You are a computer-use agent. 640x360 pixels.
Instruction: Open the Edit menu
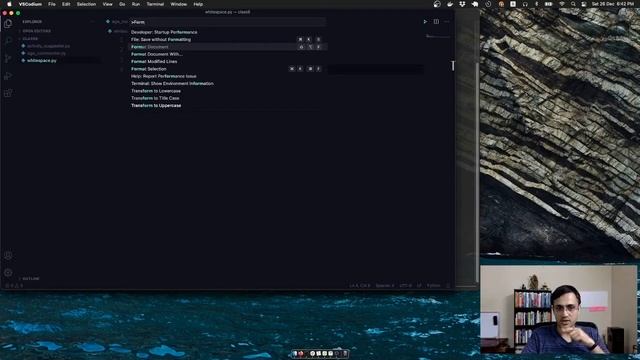(x=66, y=4)
